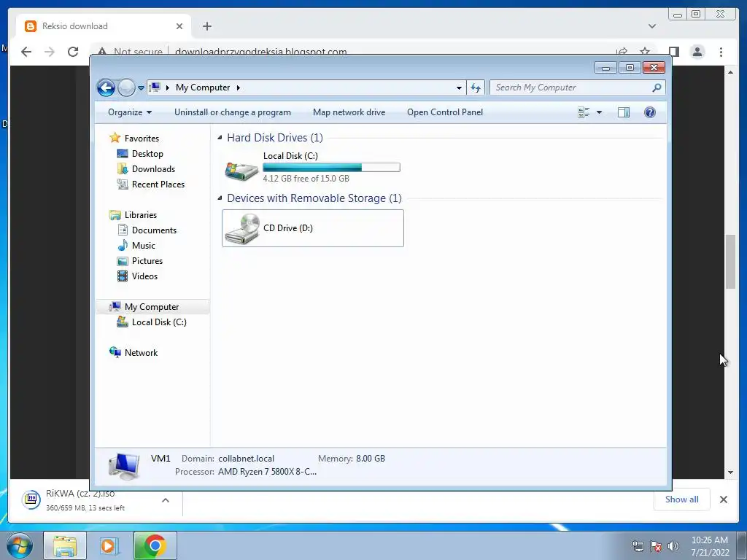The height and width of the screenshot is (560, 747).
Task: Click Show all downloads
Action: 682,499
